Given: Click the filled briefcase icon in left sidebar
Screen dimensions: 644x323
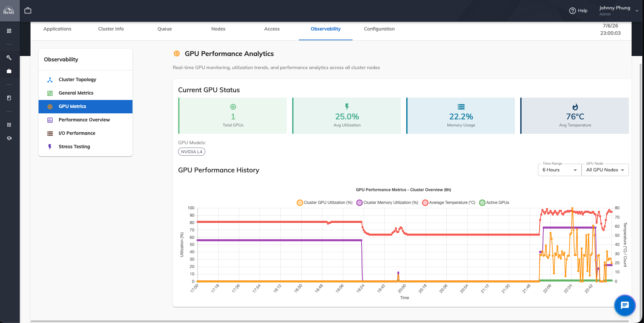Looking at the screenshot, I should click(9, 71).
